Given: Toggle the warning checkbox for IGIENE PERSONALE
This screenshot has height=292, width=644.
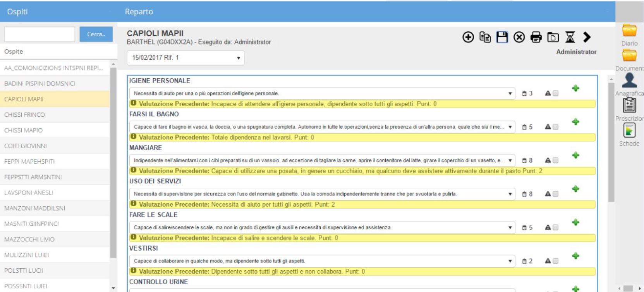Looking at the screenshot, I should click(556, 93).
